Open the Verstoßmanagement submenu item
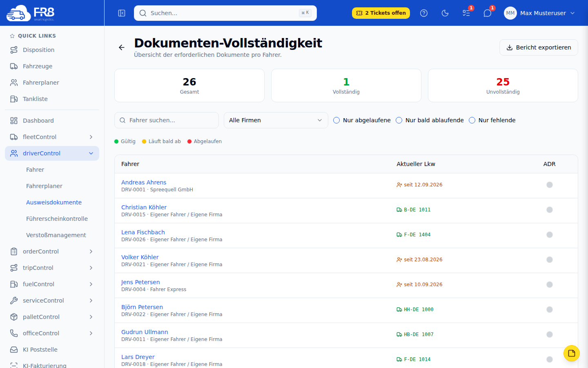The image size is (588, 368). click(56, 235)
